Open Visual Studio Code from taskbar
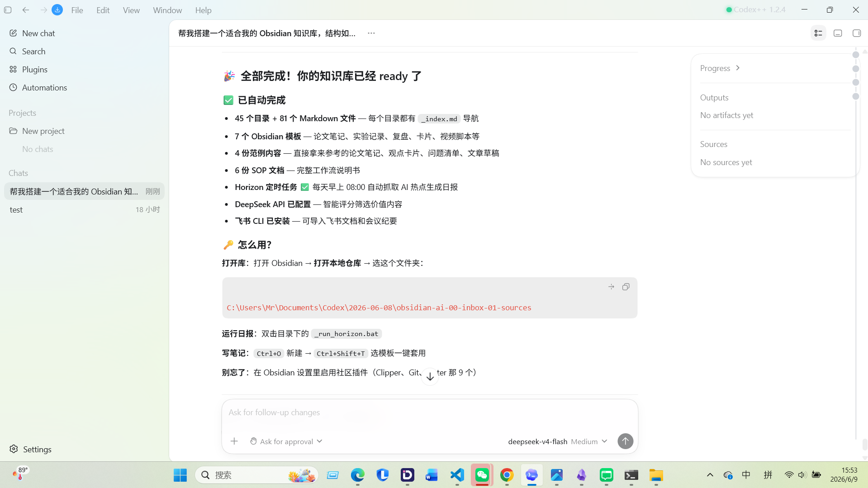Viewport: 868px width, 488px height. pos(457,475)
